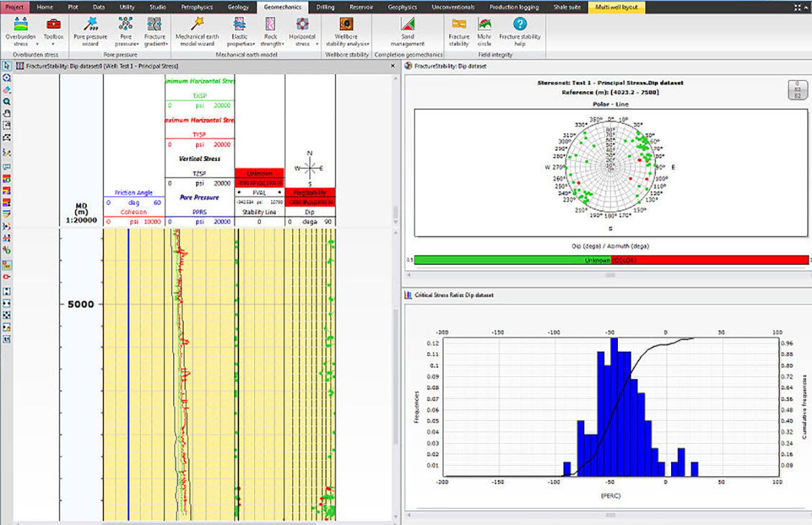Open Sand management tool
The image size is (812, 525).
coord(407,32)
